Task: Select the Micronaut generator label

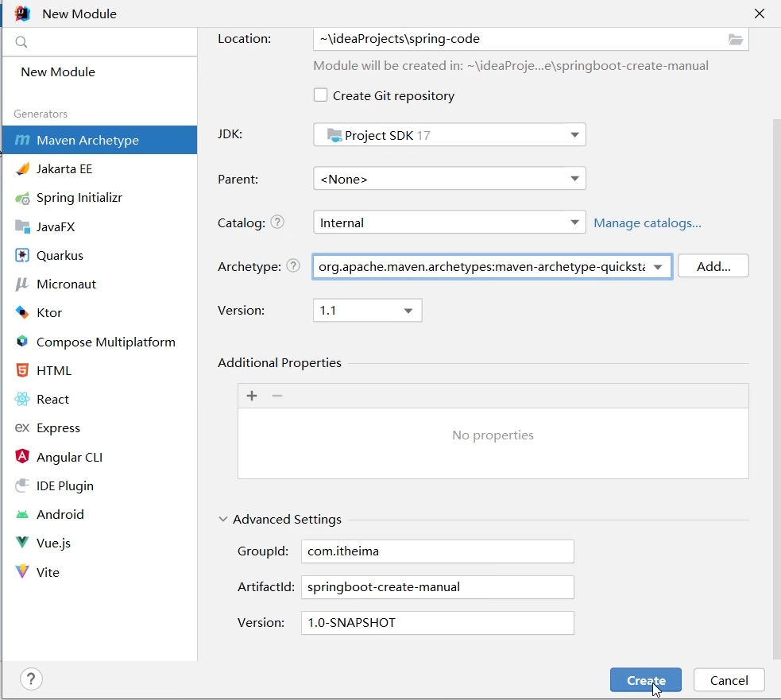Action: [x=66, y=284]
